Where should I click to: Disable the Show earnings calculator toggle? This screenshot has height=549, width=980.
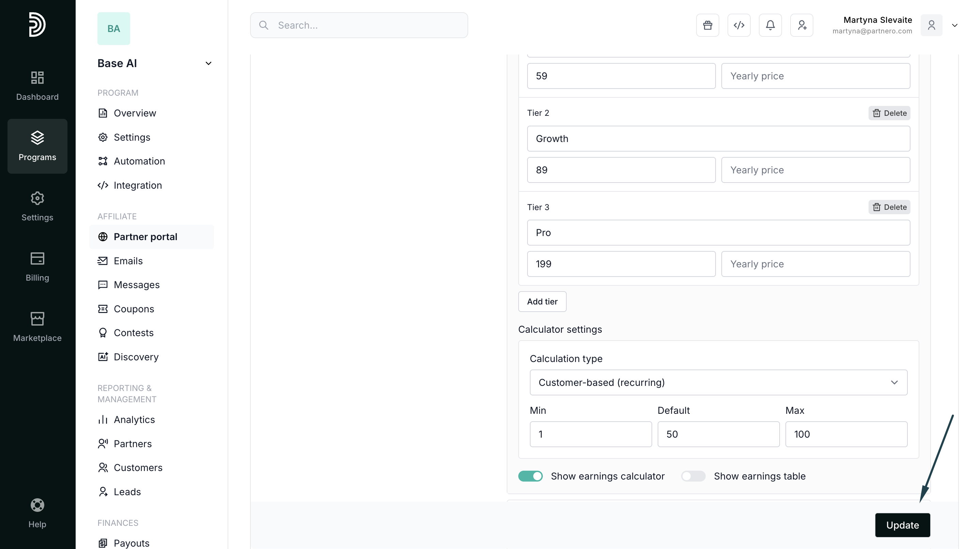pos(530,476)
